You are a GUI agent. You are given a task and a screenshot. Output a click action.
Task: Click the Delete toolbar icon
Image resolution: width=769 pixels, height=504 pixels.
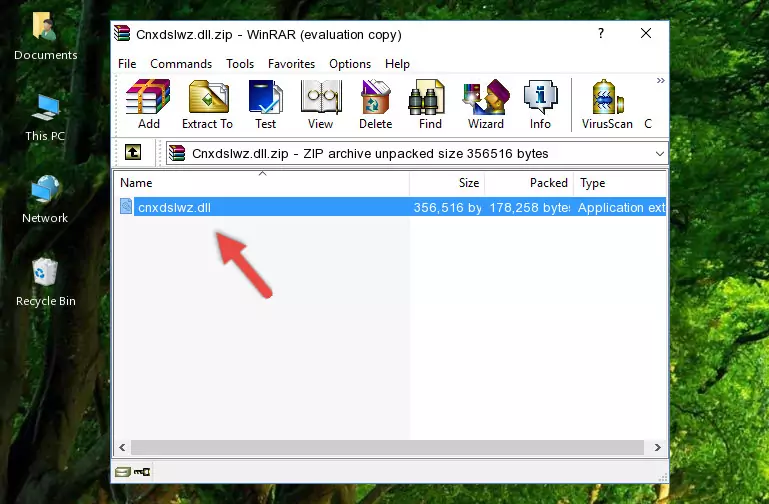[376, 104]
